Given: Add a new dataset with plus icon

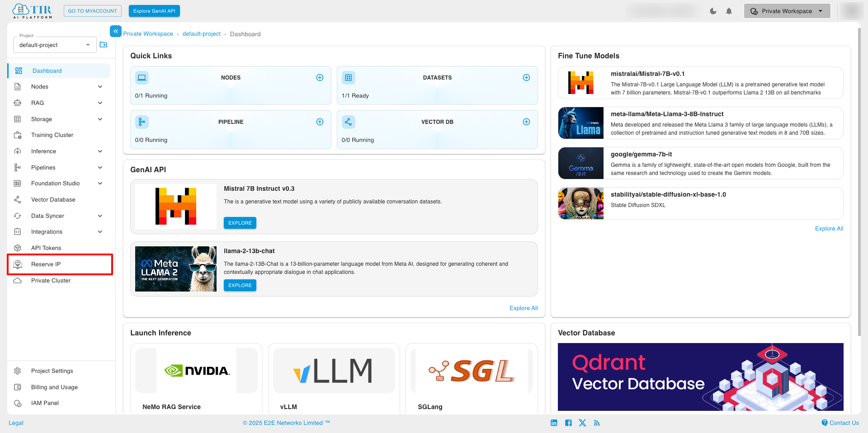Looking at the screenshot, I should coord(526,78).
